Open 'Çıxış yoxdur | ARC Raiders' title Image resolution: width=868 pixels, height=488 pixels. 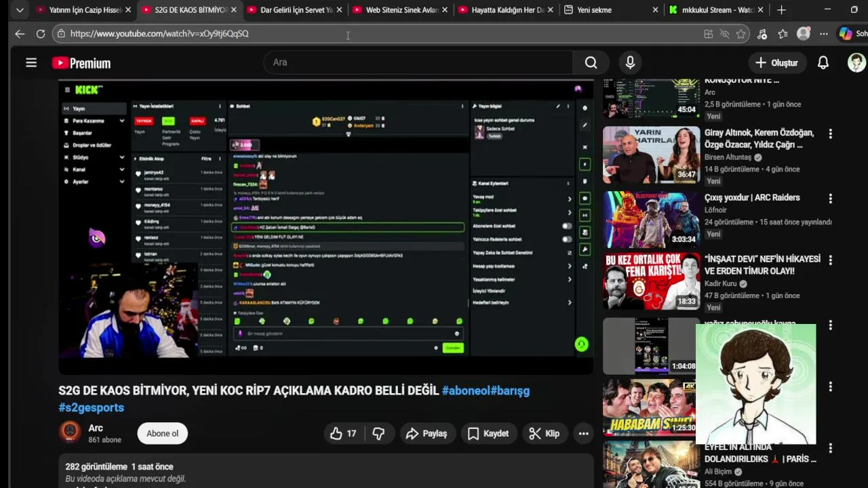click(752, 197)
